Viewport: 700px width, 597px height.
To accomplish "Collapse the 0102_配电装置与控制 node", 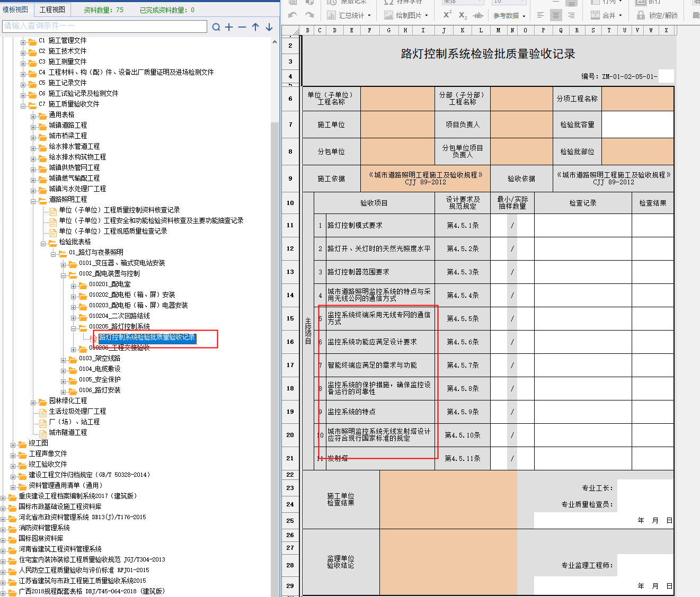I will tap(64, 275).
